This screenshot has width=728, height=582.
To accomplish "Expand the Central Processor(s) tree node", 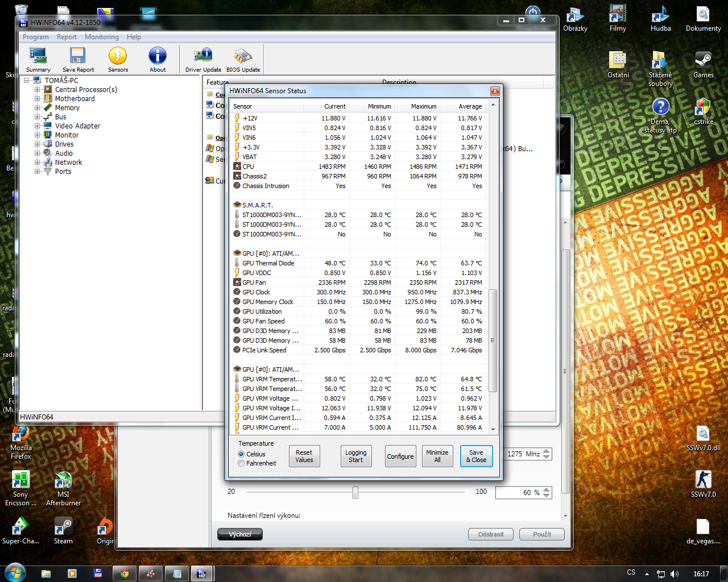I will (38, 90).
